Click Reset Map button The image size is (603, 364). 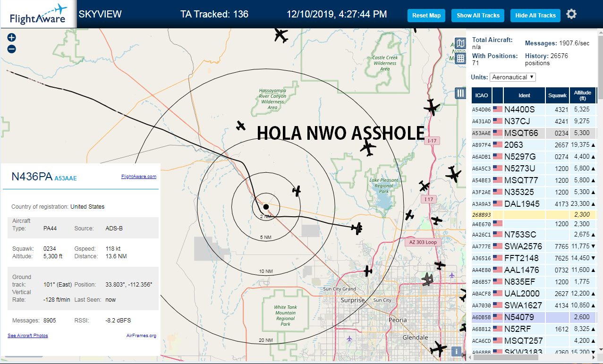click(426, 16)
